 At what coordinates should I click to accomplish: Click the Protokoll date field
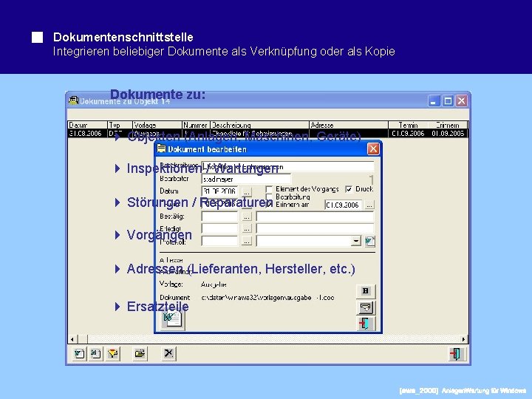[220, 241]
